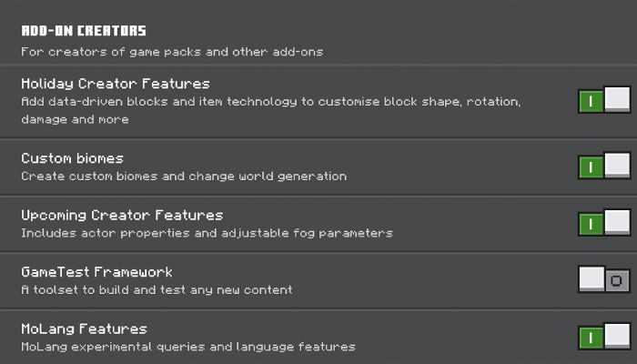This screenshot has width=637, height=364.
Task: Click the MoLang Features label
Action: click(x=84, y=329)
